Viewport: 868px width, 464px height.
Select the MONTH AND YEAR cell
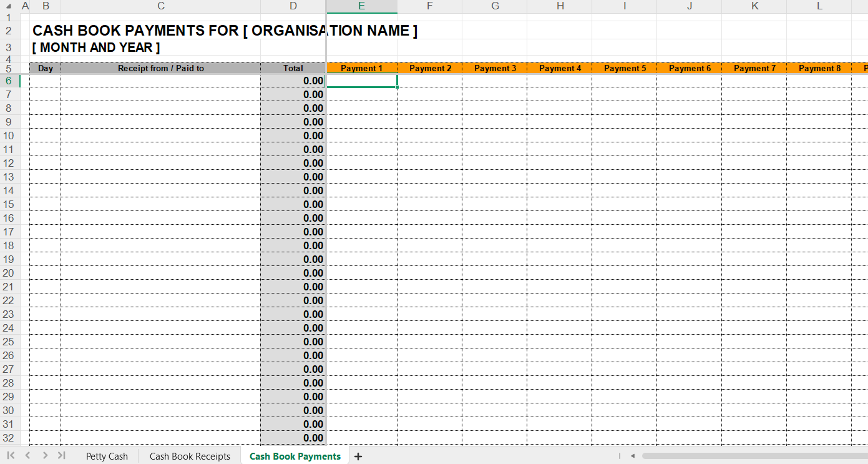96,47
